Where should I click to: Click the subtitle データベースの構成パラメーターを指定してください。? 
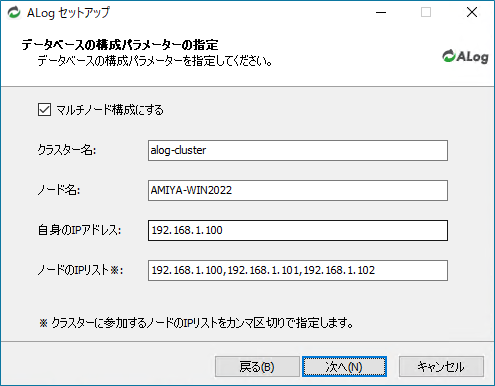pos(155,61)
